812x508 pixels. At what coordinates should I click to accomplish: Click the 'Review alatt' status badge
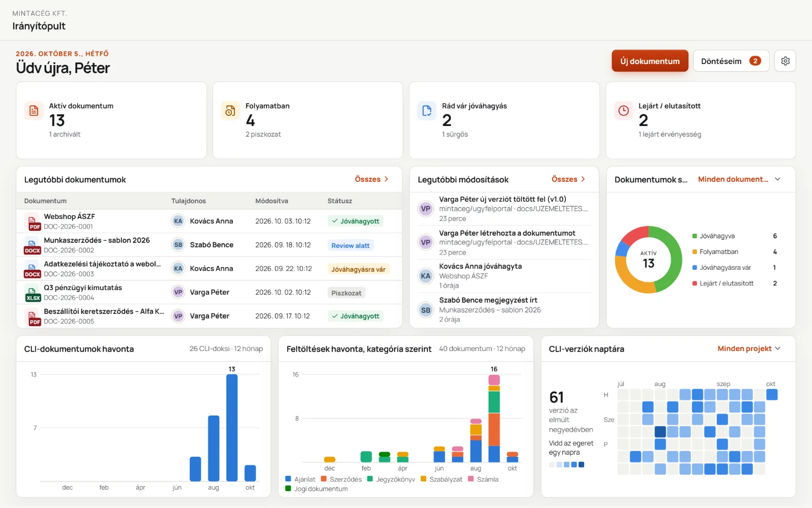pyautogui.click(x=350, y=245)
